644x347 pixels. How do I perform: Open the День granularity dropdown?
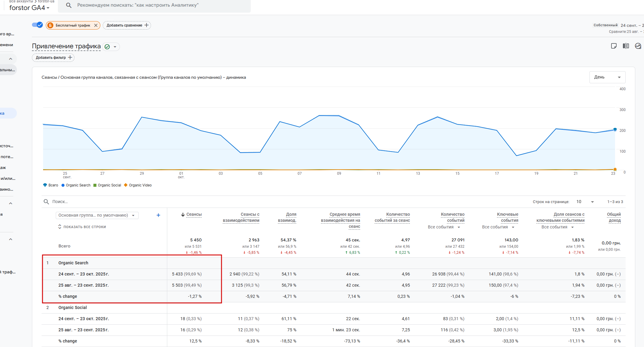(607, 77)
